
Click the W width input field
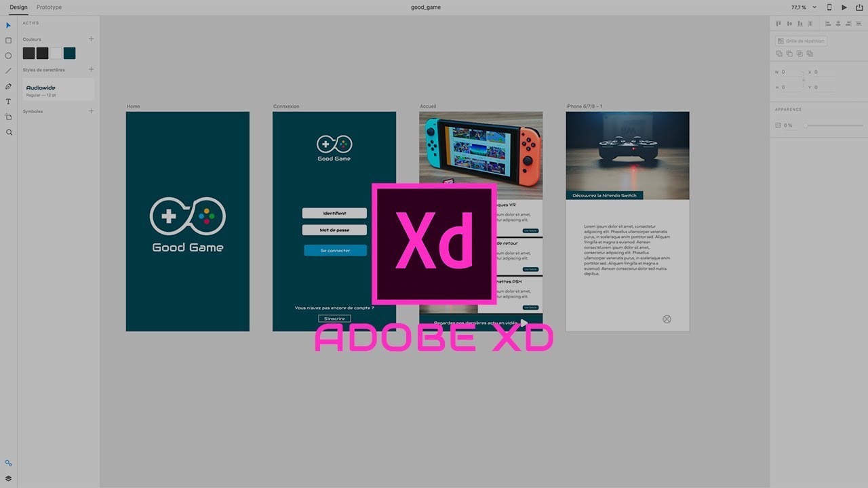tap(791, 72)
